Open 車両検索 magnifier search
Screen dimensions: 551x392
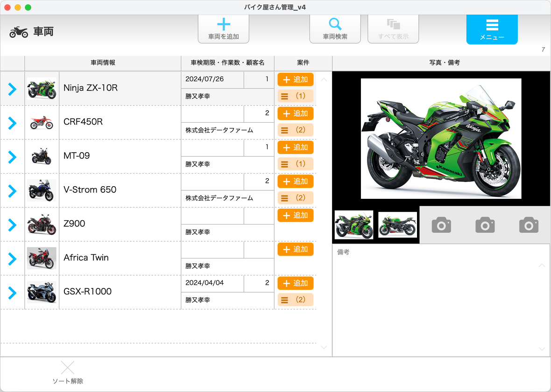tap(335, 25)
